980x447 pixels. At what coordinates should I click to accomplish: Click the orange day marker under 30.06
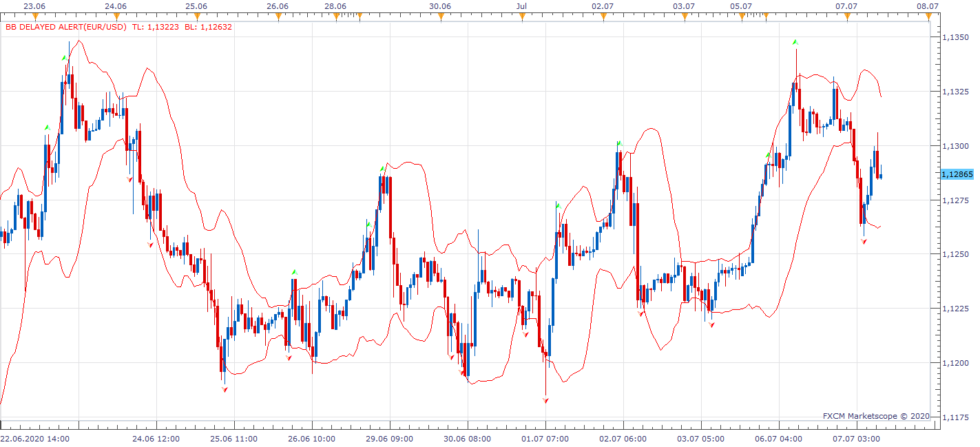(x=441, y=16)
